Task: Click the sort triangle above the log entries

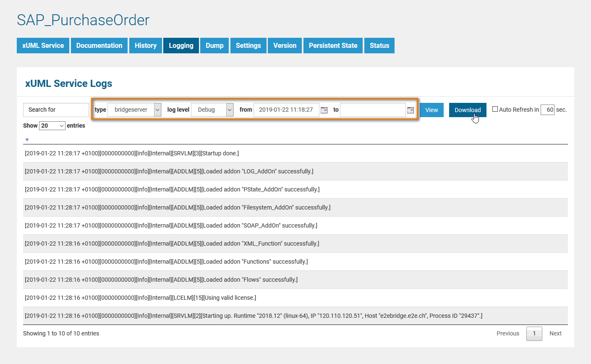Action: pos(27,139)
